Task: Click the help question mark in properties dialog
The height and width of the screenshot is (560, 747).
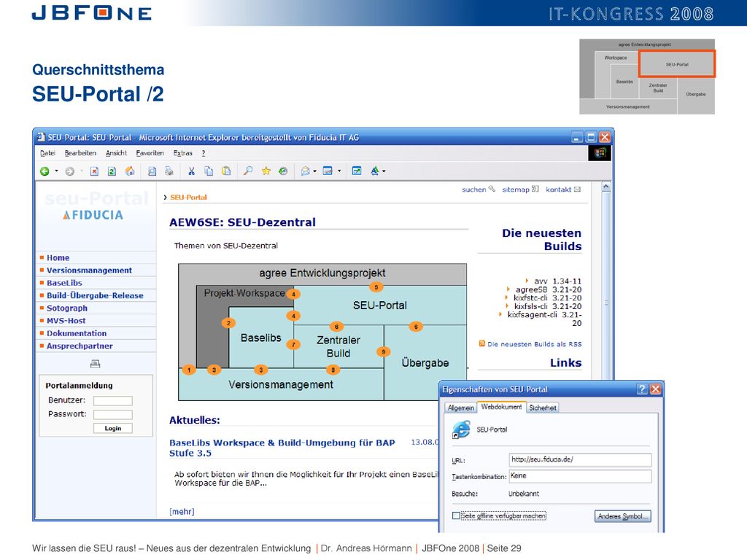Action: click(642, 389)
